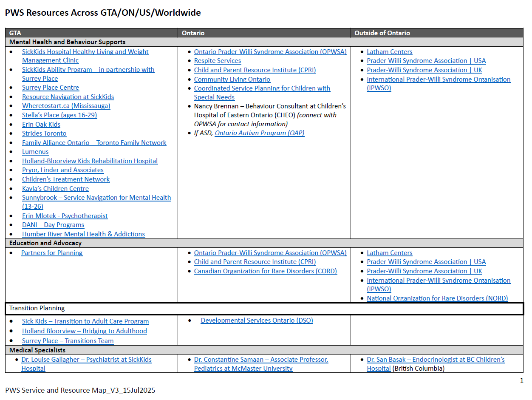Select the "Mental Health and Behaviour Supports" heading

tap(68, 42)
